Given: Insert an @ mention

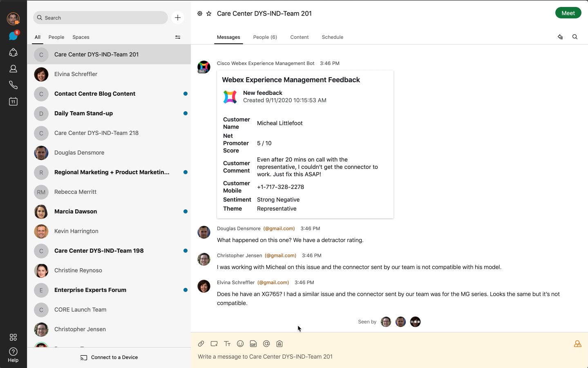Looking at the screenshot, I should pyautogui.click(x=266, y=344).
